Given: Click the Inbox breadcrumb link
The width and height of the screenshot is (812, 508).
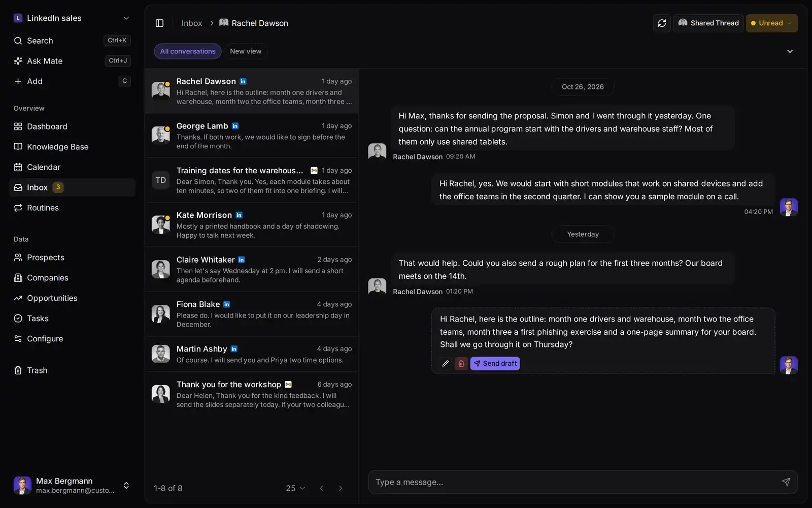Looking at the screenshot, I should [192, 23].
